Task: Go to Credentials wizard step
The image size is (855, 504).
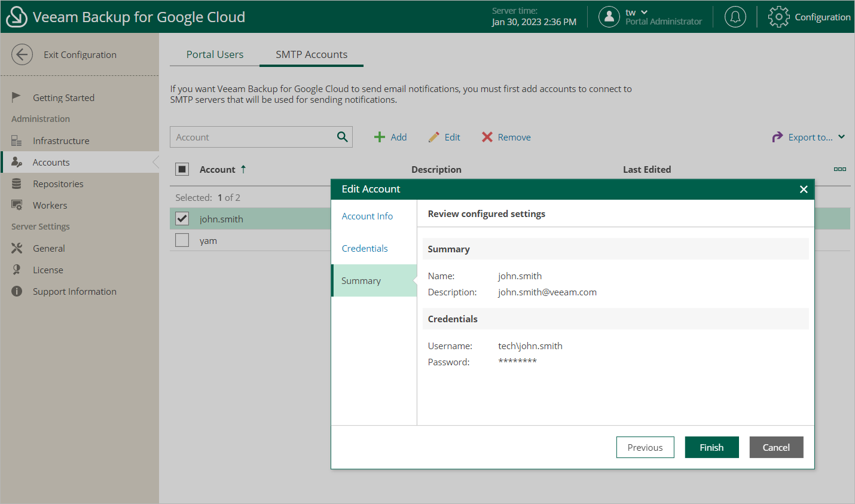Action: tap(365, 248)
